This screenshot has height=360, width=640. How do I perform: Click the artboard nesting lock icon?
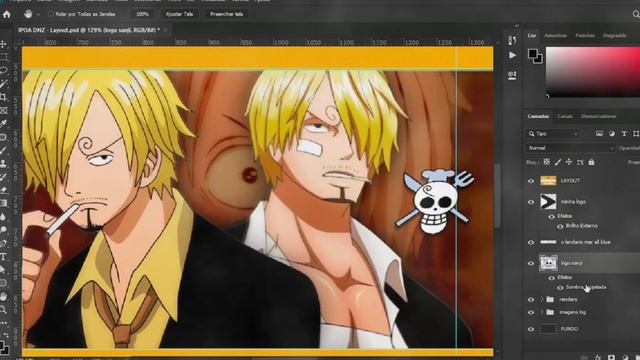pyautogui.click(x=580, y=162)
